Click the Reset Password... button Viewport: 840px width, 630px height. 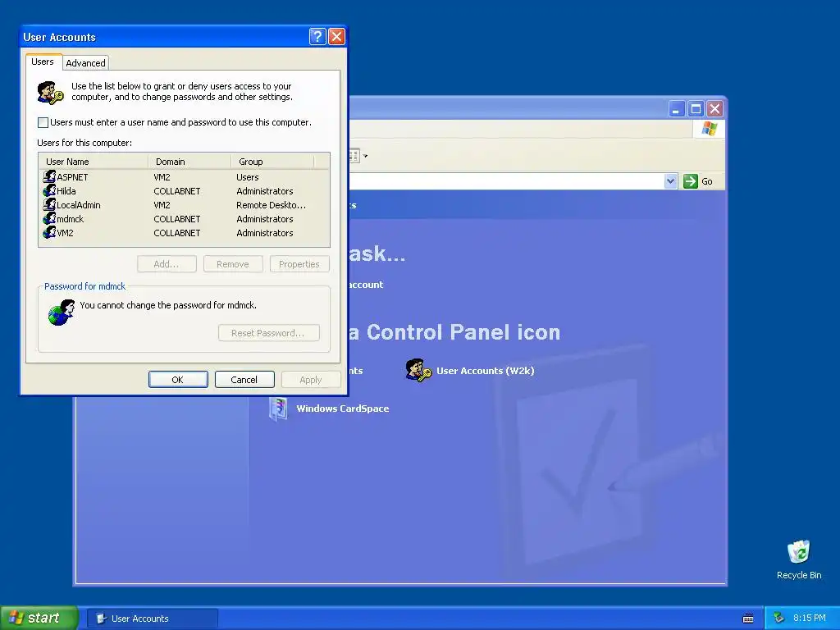pos(269,333)
